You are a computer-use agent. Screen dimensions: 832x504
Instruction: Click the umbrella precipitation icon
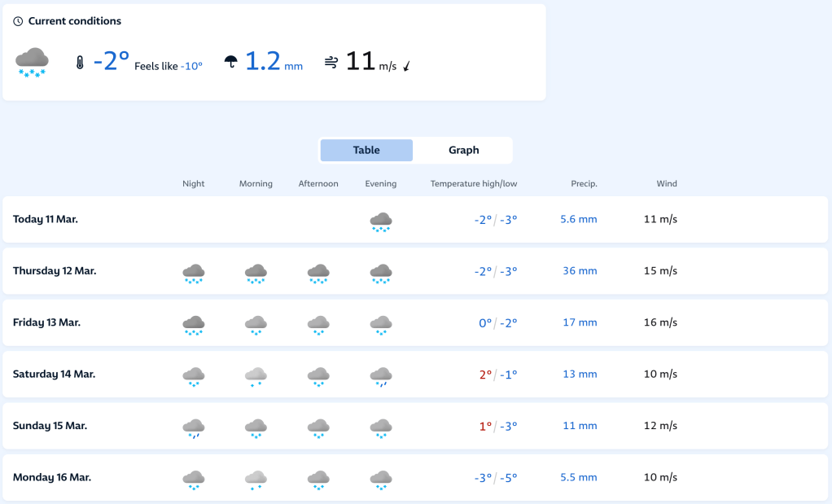[x=231, y=63]
